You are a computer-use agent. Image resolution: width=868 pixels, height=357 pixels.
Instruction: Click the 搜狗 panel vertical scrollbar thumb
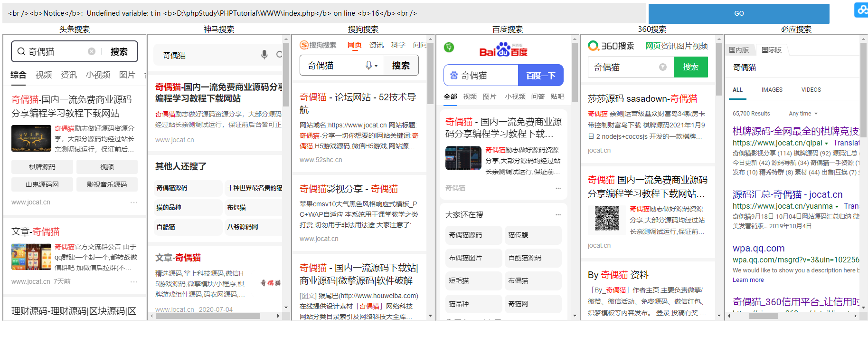(430, 73)
